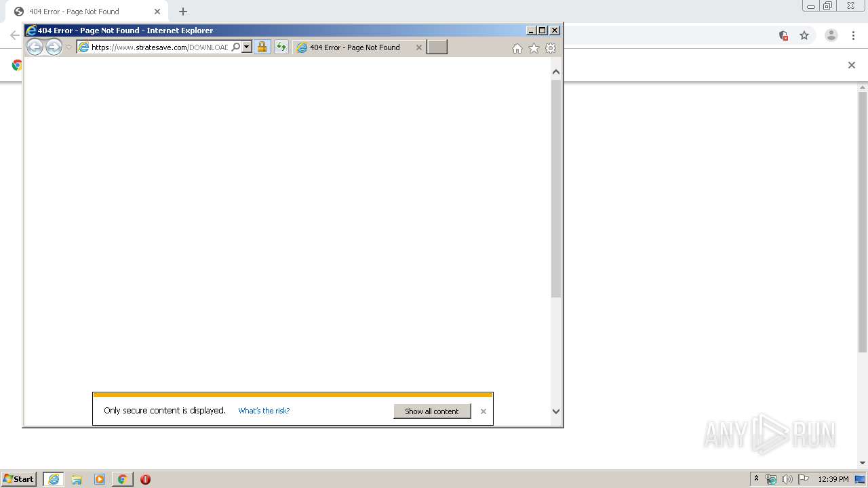The height and width of the screenshot is (488, 868).
Task: Open IE tools gear menu
Action: [551, 48]
